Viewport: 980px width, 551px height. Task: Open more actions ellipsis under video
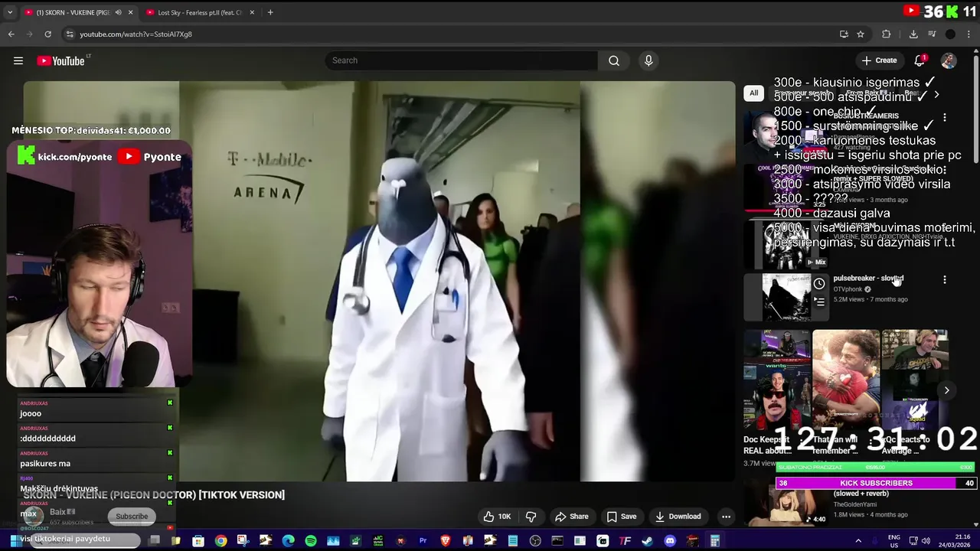726,517
